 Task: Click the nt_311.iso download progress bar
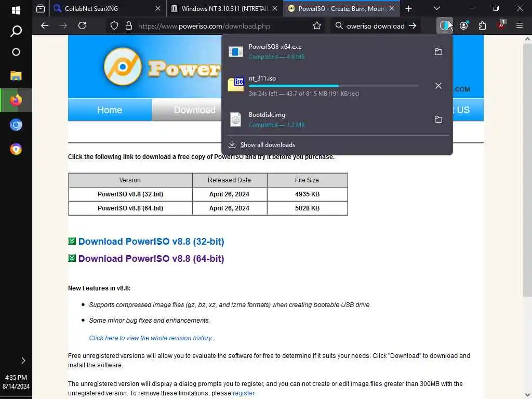[334, 86]
